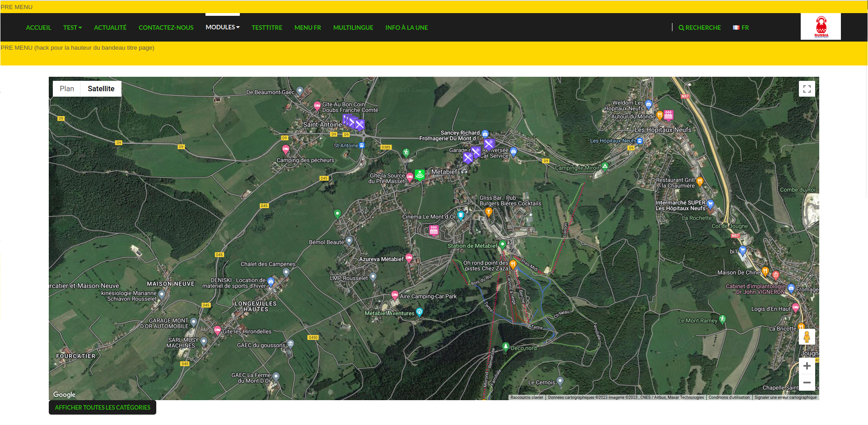Click the LMP Rousselet pin

pyautogui.click(x=373, y=277)
